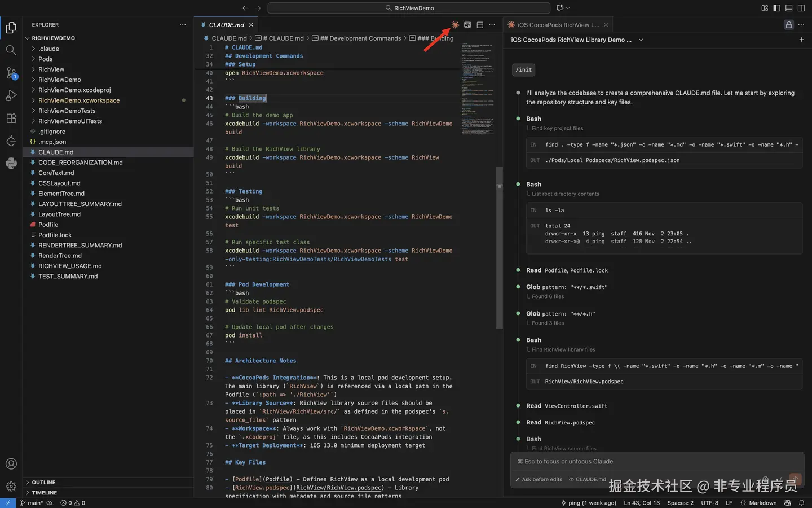The width and height of the screenshot is (812, 508).
Task: Go forward with navigation arrow
Action: tap(258, 8)
